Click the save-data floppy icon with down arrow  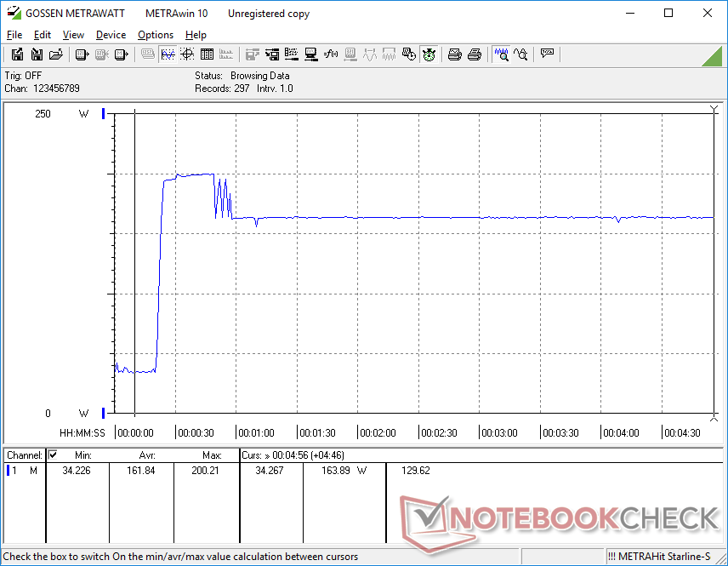click(x=37, y=54)
